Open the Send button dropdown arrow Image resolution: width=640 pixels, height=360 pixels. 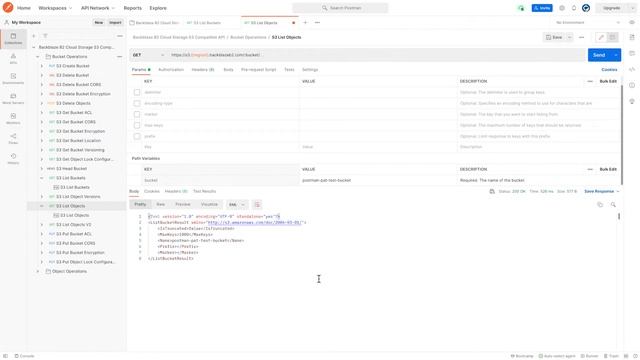tap(616, 55)
